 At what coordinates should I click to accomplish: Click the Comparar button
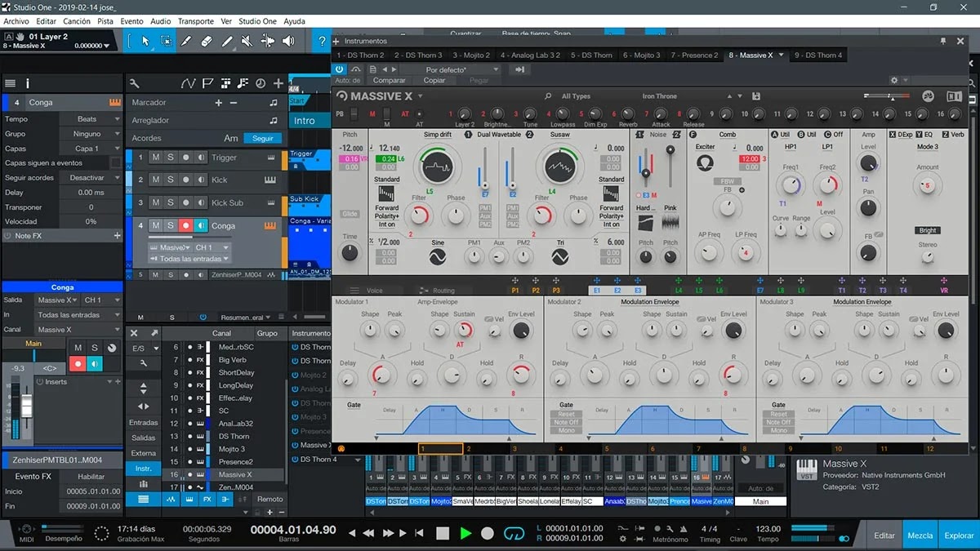[390, 81]
